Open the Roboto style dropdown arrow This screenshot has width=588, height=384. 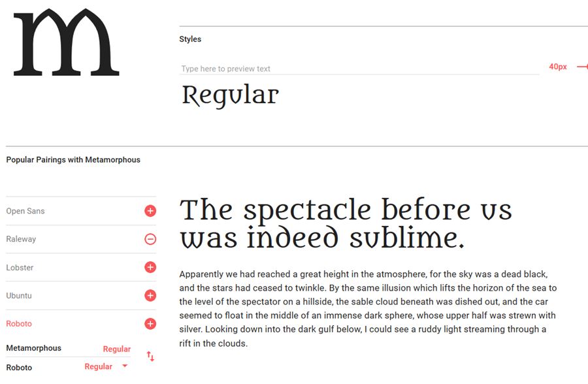[x=125, y=366]
